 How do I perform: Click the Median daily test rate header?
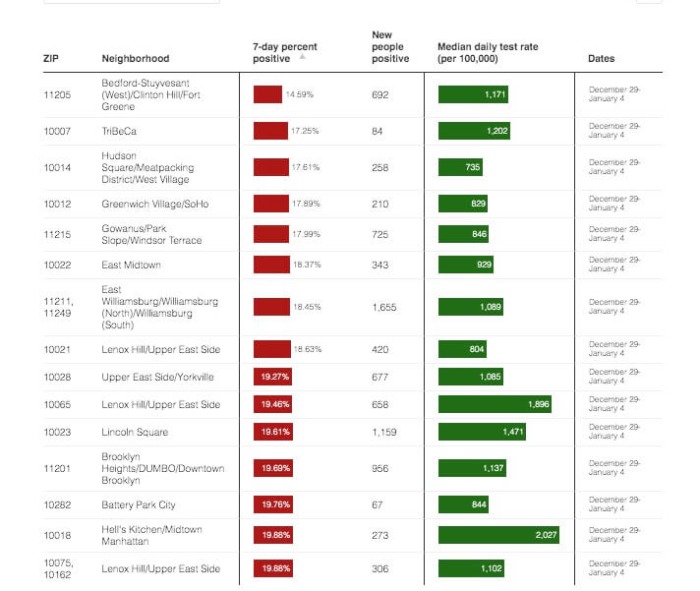tap(488, 53)
